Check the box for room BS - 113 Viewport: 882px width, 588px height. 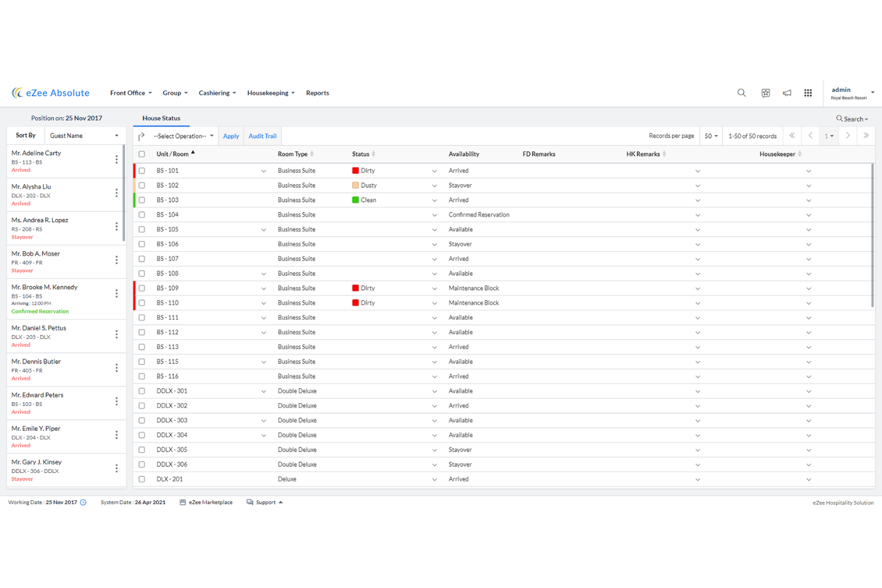pos(142,347)
